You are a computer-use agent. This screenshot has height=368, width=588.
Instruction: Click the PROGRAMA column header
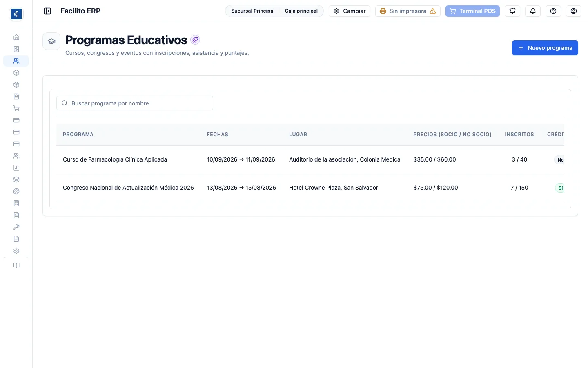click(x=78, y=135)
